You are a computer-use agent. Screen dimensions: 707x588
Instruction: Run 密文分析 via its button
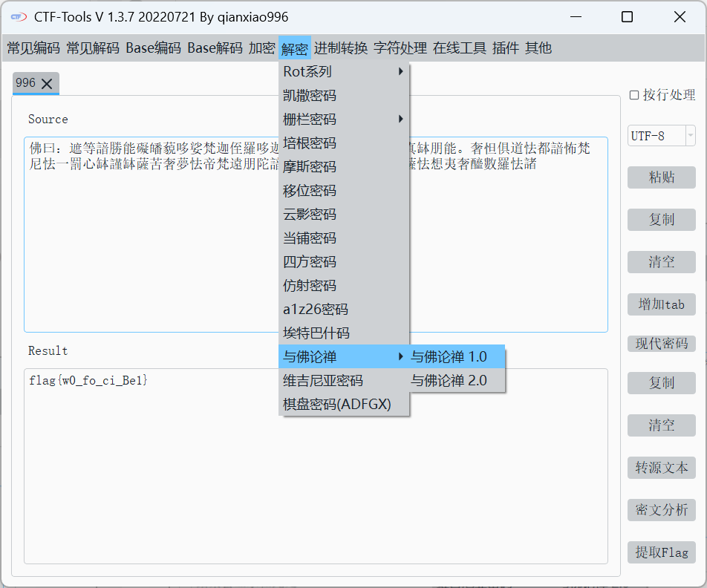(x=661, y=510)
